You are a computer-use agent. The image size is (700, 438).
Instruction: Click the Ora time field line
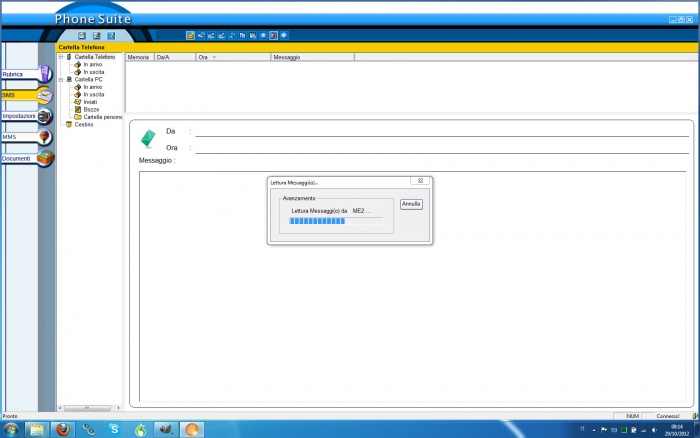(442, 149)
